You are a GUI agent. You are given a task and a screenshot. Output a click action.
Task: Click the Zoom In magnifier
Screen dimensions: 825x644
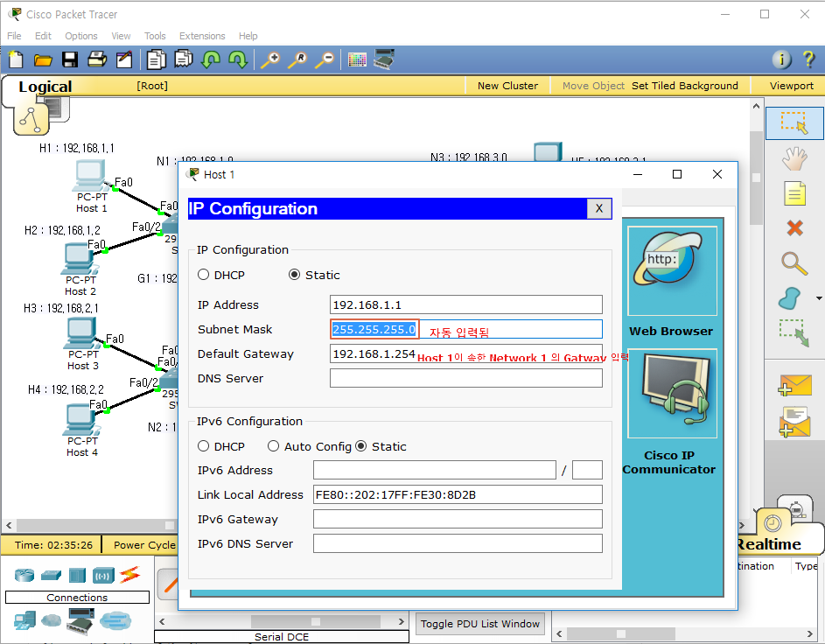271,59
